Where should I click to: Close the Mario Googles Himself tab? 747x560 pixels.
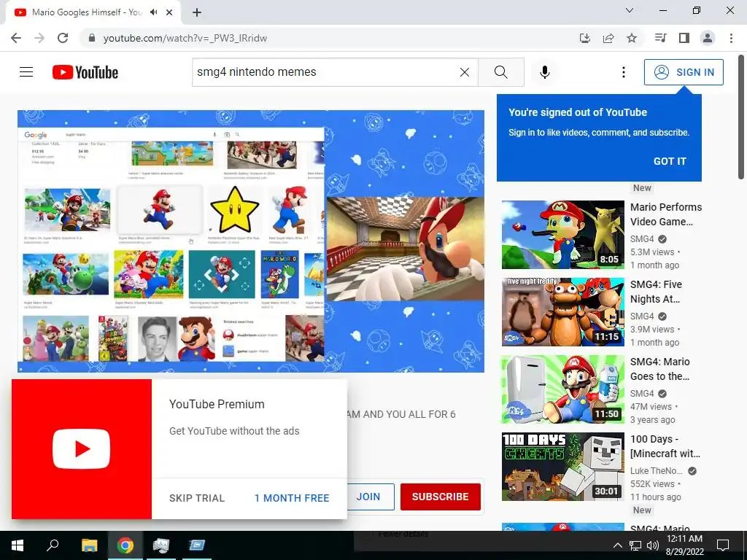(x=169, y=12)
